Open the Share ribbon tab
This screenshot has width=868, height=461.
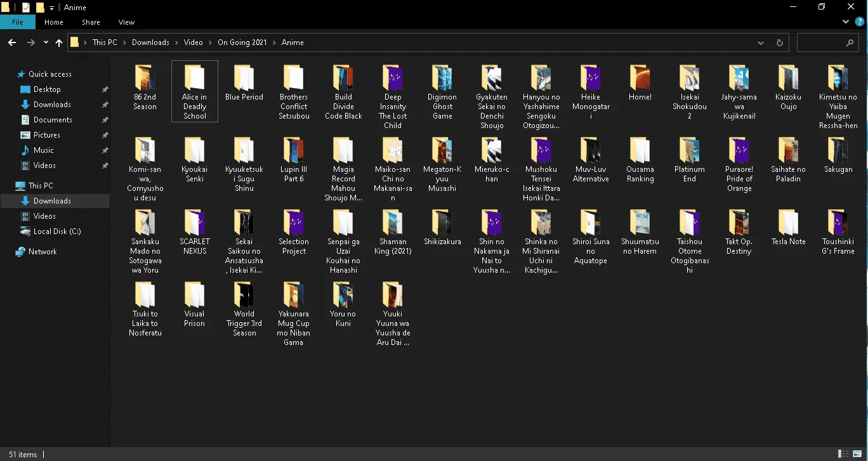(91, 22)
